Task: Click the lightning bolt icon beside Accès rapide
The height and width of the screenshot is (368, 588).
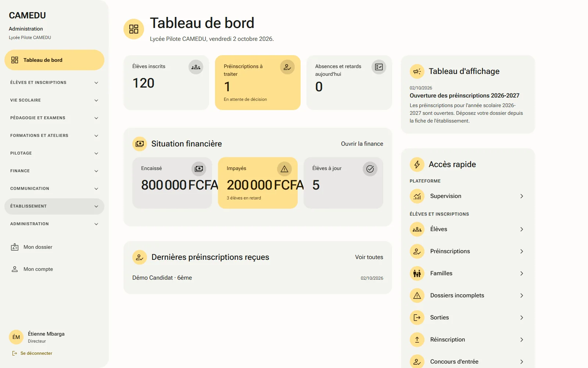Action: (x=417, y=164)
